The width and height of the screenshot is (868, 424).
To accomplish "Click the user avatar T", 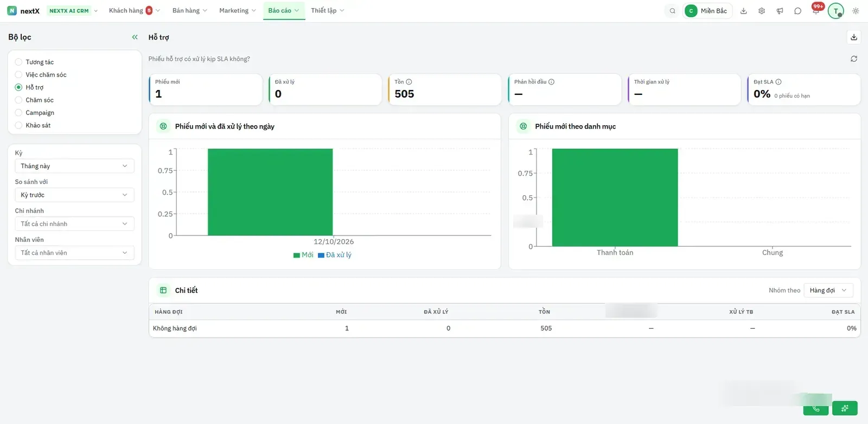I will click(836, 11).
